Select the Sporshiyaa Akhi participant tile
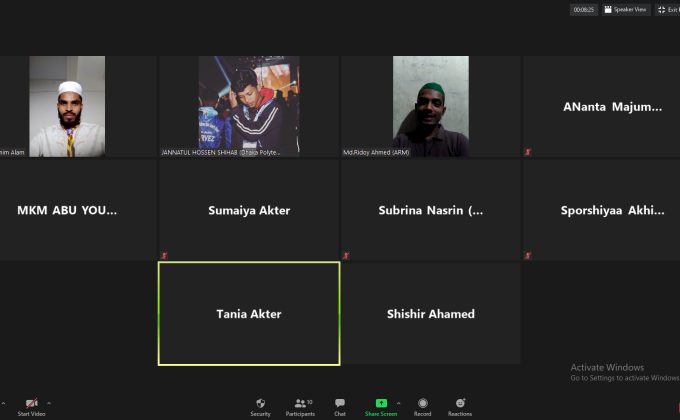This screenshot has width=680, height=420. point(602,210)
